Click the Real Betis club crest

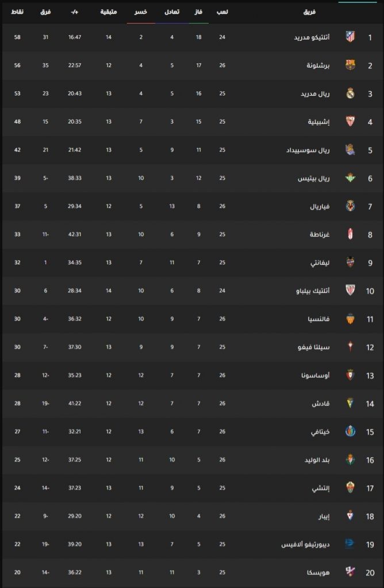click(350, 178)
